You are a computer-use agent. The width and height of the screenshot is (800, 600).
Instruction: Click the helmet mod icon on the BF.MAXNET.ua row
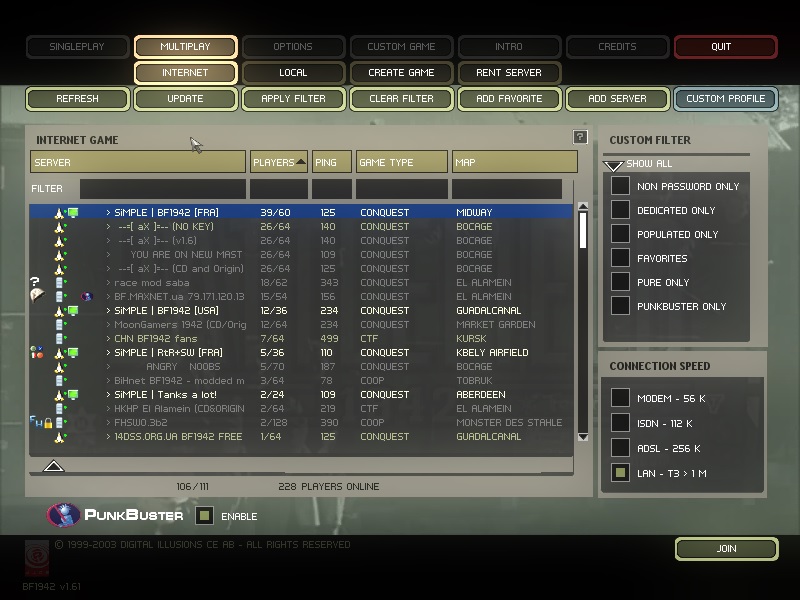(37, 295)
